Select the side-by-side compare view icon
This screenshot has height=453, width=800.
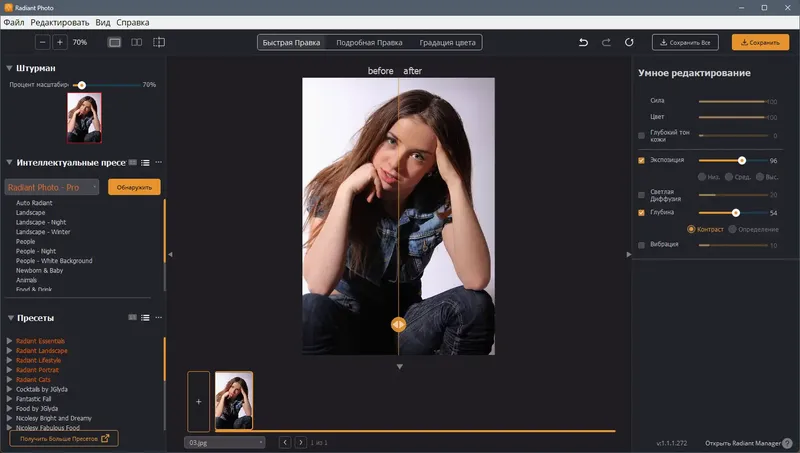(x=137, y=42)
